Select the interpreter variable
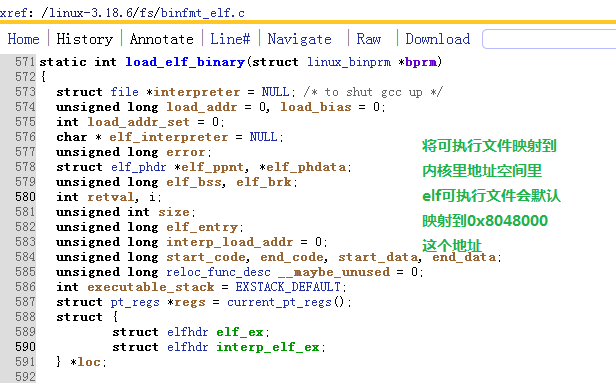The height and width of the screenshot is (383, 616). pos(197,92)
